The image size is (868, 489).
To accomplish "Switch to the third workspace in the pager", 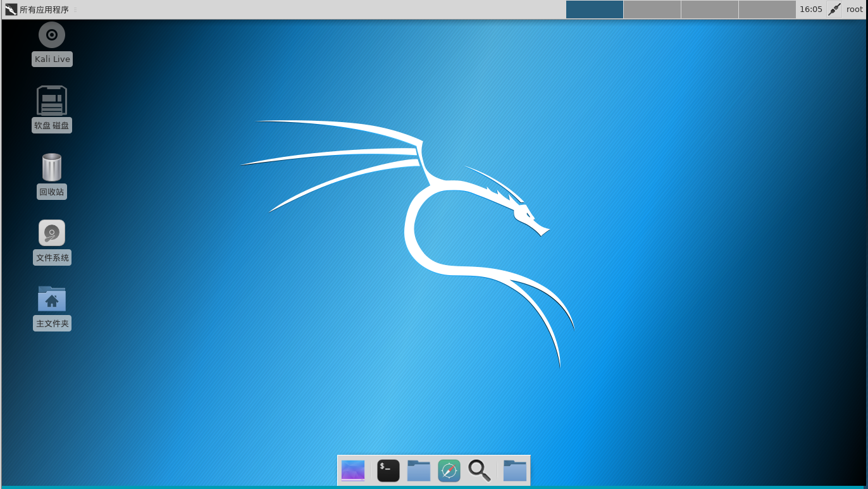I will (x=709, y=9).
